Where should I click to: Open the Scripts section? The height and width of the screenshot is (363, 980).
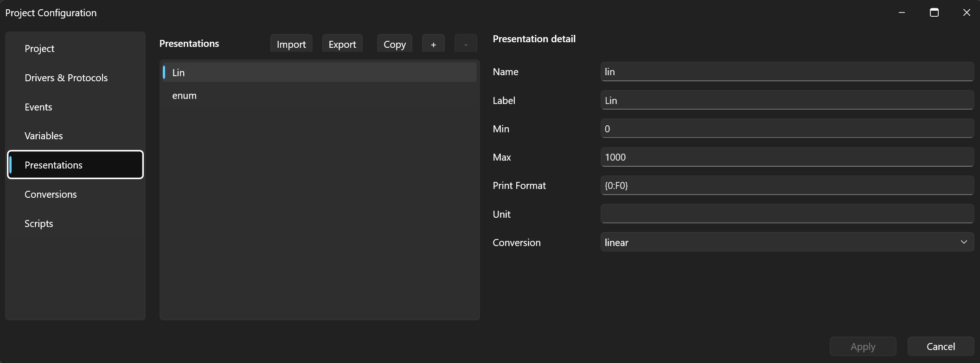[75, 224]
